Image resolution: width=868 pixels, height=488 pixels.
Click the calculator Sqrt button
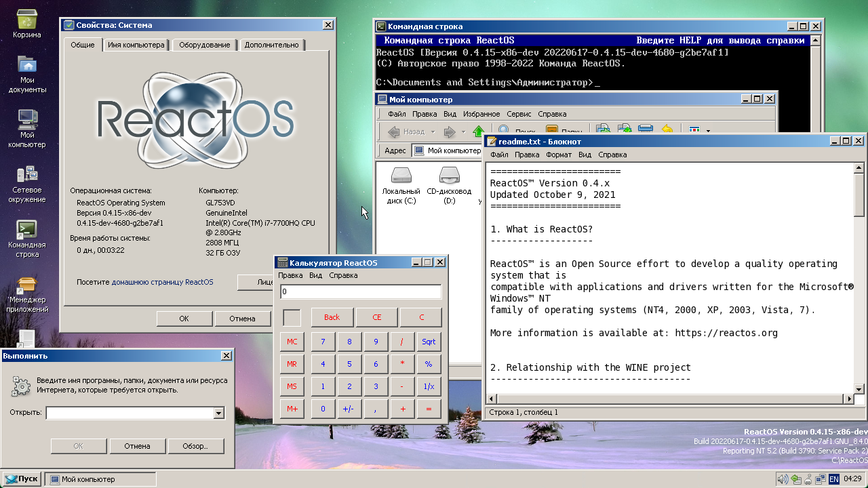click(429, 342)
